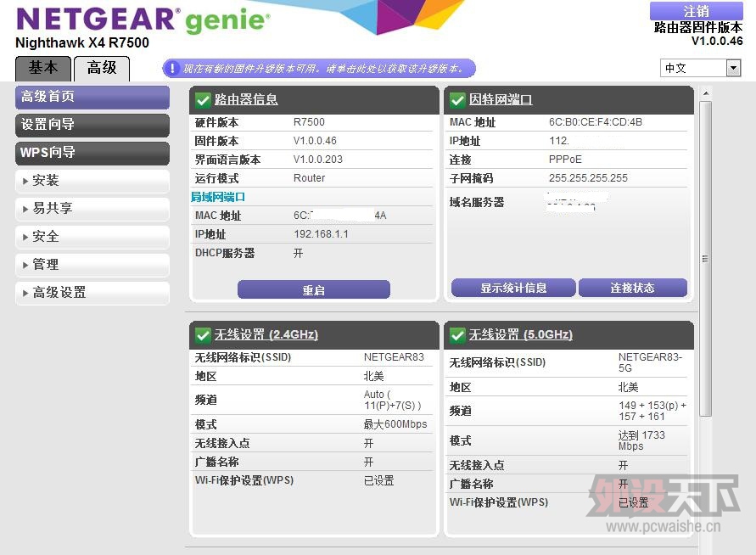
Task: Click the NETGEAR83-5G SSID value
Action: point(650,362)
